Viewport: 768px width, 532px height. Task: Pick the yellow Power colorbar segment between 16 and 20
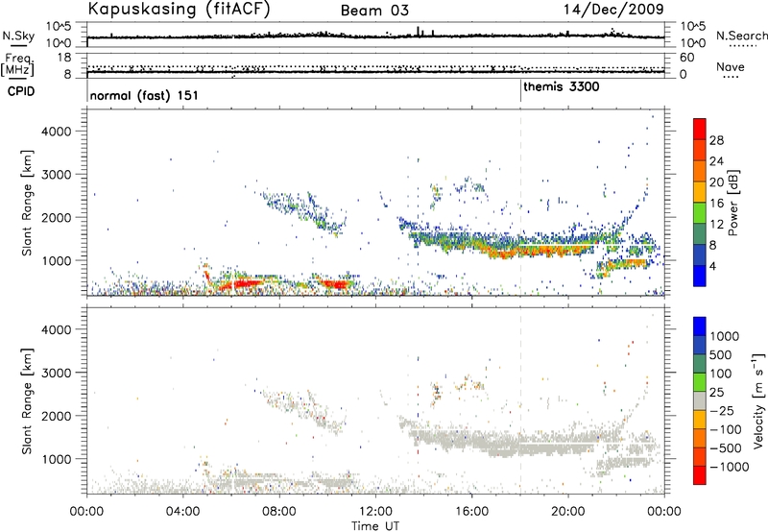click(700, 192)
